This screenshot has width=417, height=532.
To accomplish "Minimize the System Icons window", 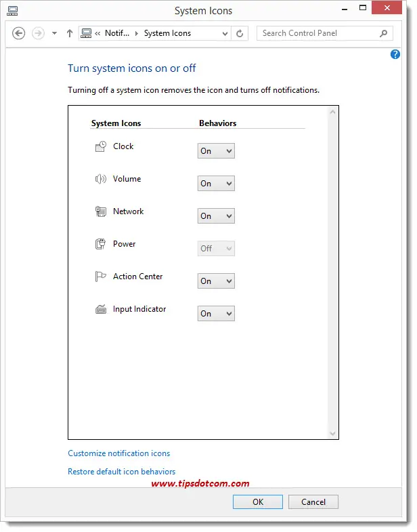I will [345, 9].
